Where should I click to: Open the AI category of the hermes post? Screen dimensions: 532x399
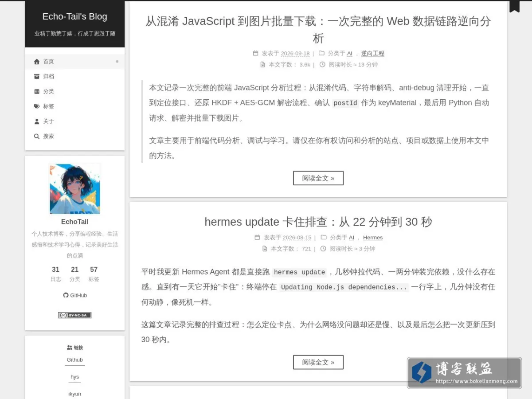point(352,238)
